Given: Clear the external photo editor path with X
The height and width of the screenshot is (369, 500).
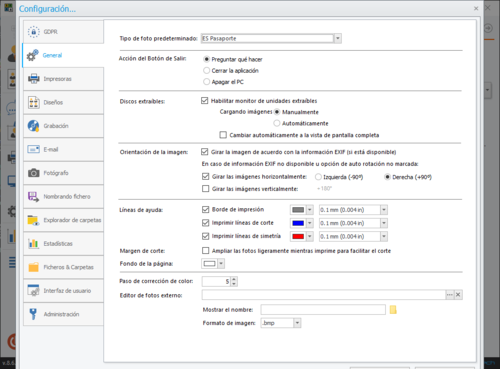Looking at the screenshot, I should click(x=458, y=295).
